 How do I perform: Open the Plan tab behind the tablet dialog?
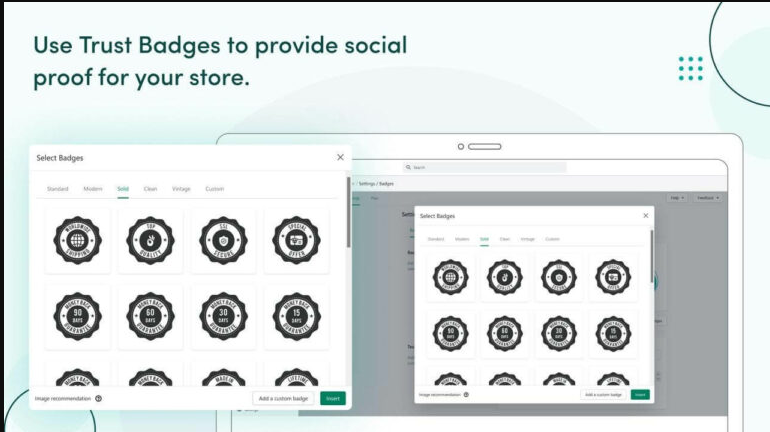pyautogui.click(x=374, y=198)
